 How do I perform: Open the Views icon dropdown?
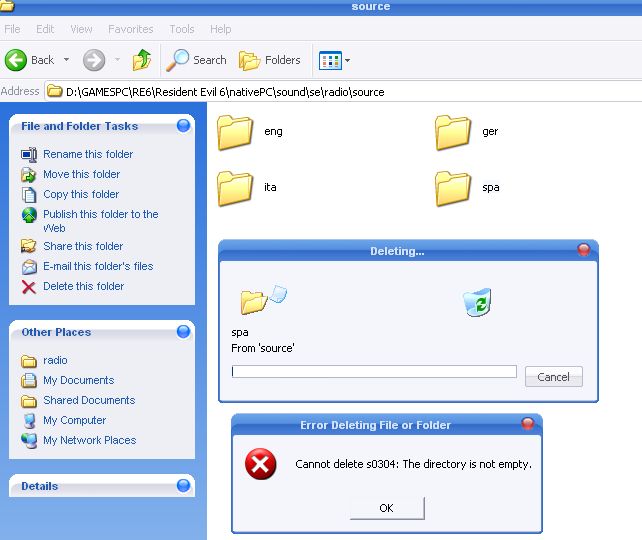(x=335, y=61)
